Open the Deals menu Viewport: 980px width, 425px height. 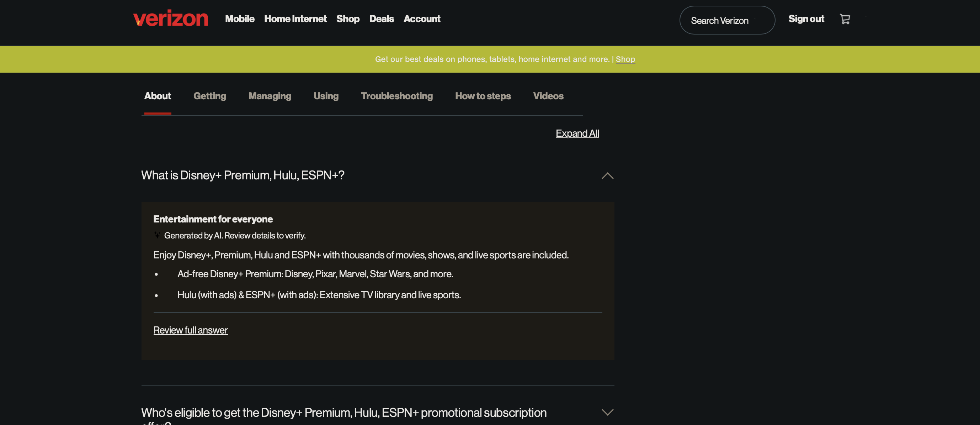click(x=382, y=19)
